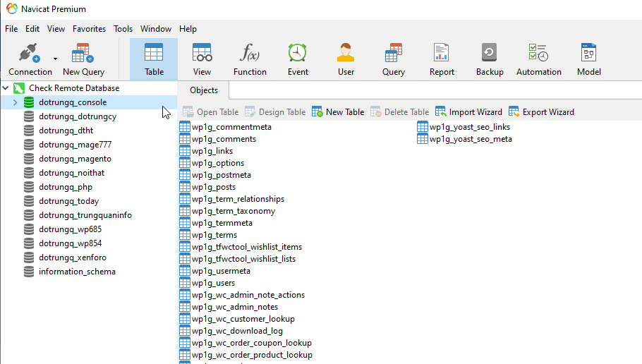Select the dotrungq_magento database

(75, 159)
